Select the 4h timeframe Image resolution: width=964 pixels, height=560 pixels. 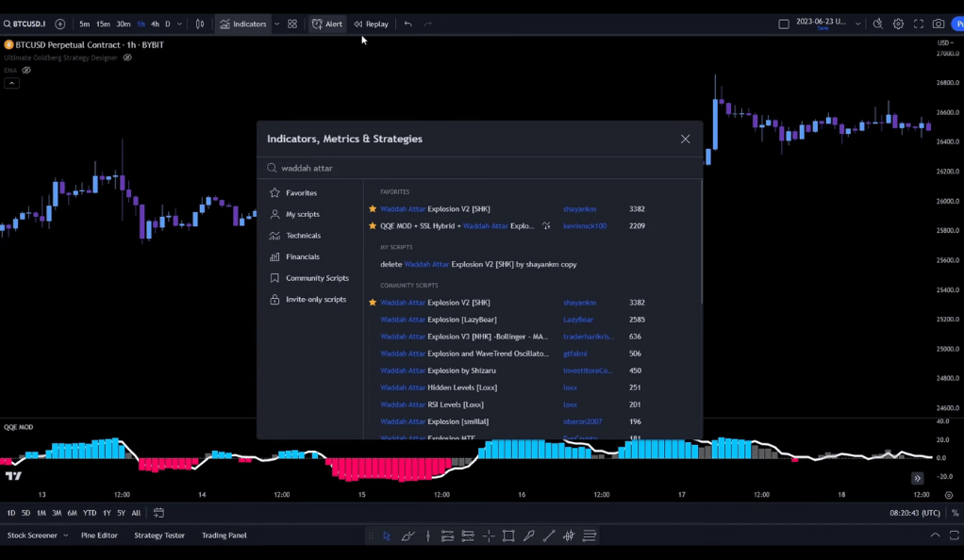click(155, 24)
